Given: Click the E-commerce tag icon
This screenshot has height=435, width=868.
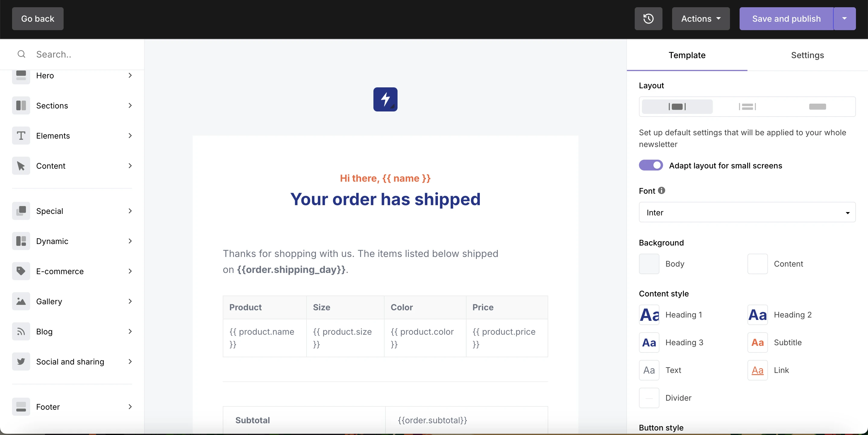Looking at the screenshot, I should click(x=21, y=271).
